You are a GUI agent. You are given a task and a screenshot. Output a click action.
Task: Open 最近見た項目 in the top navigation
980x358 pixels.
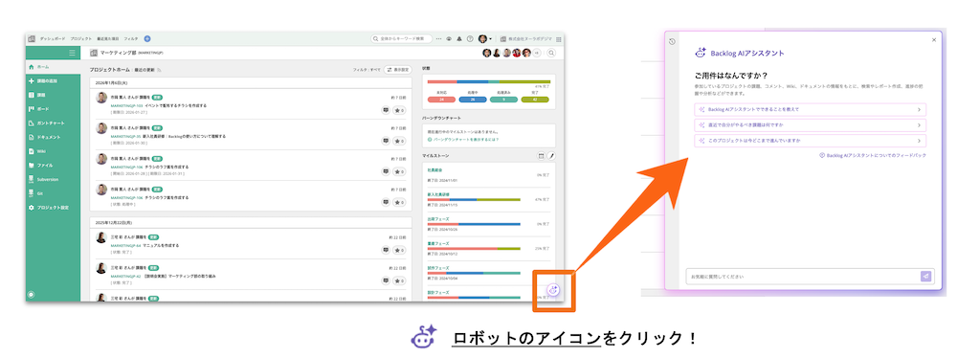coord(108,38)
